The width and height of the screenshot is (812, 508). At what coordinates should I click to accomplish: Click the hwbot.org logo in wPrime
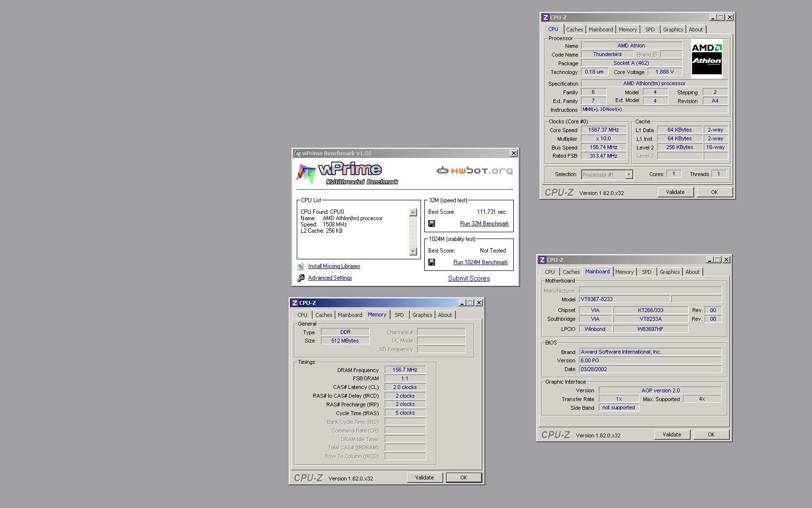474,170
